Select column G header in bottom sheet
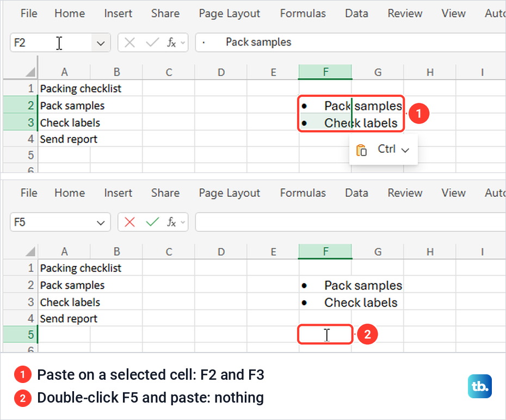This screenshot has width=506, height=420. pyautogui.click(x=378, y=251)
